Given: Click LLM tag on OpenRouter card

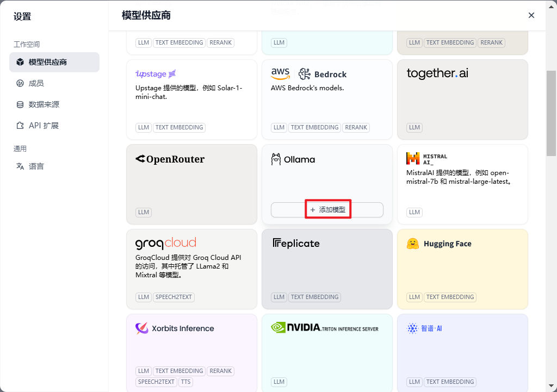Looking at the screenshot, I should coord(144,213).
